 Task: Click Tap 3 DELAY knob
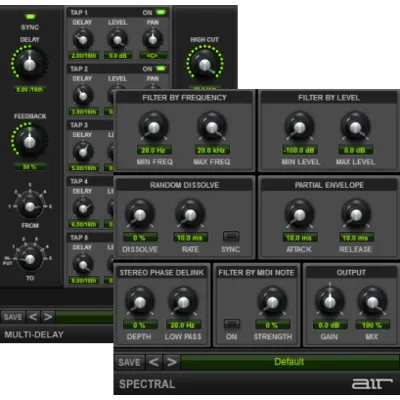82,152
